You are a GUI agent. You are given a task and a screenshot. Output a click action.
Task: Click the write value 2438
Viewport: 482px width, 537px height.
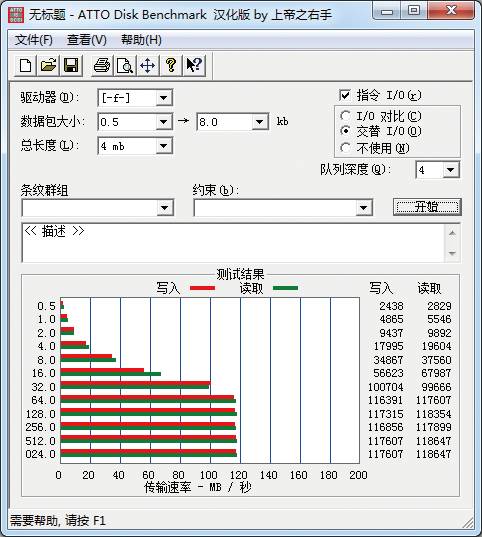point(391,306)
